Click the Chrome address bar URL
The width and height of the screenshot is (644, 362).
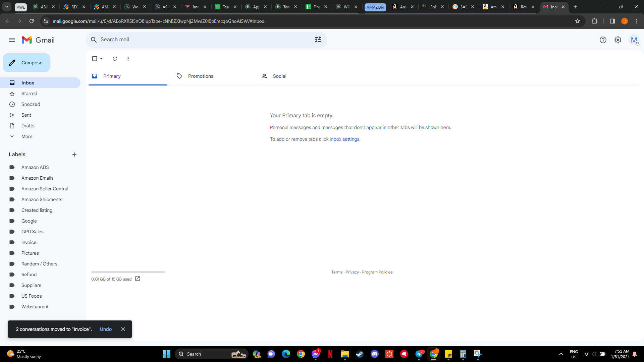click(x=158, y=21)
